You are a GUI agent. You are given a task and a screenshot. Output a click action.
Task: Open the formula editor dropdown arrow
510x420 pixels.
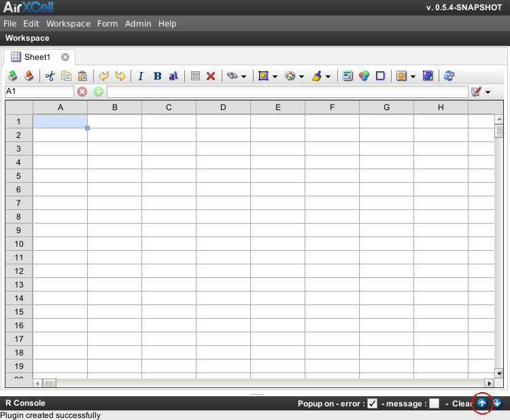(488, 92)
